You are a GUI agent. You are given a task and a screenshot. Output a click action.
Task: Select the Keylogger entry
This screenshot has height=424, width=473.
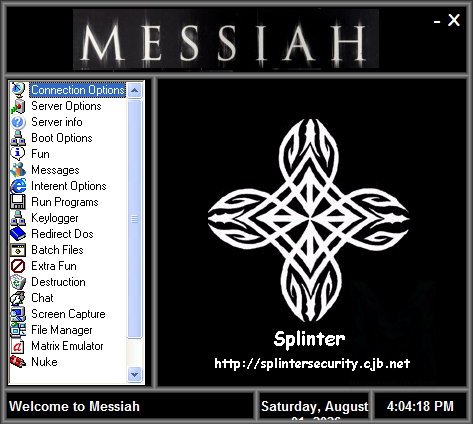[x=55, y=218]
